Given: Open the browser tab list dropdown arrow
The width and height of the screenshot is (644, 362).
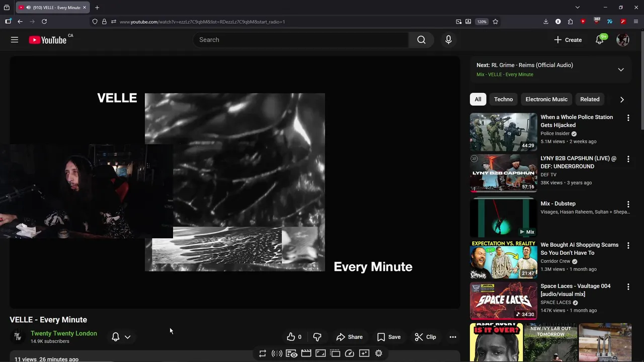Looking at the screenshot, I should [x=577, y=8].
